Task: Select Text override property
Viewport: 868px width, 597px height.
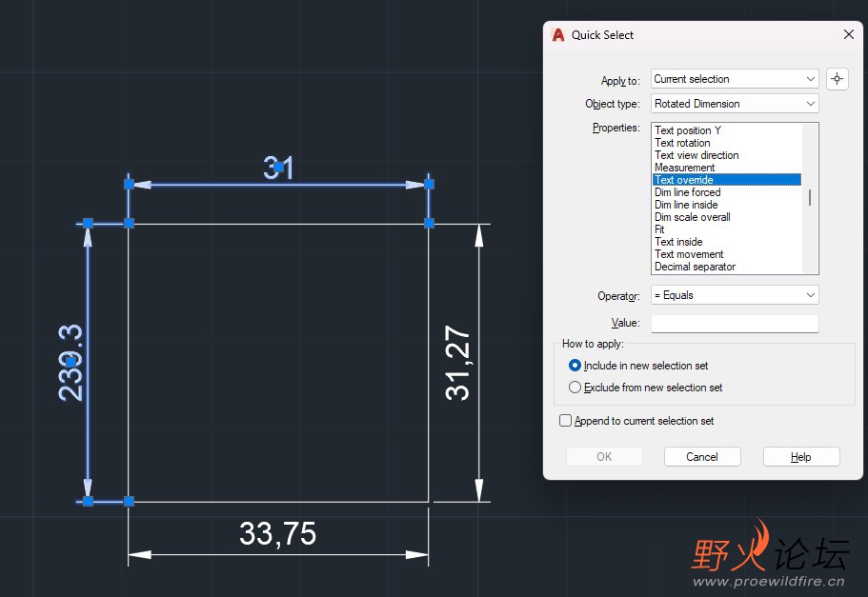Action: (x=727, y=180)
